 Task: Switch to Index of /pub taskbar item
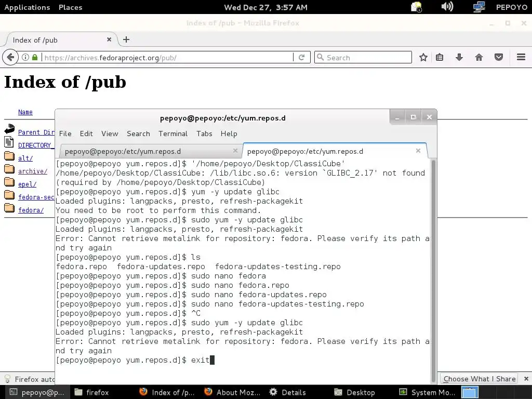[x=167, y=392]
